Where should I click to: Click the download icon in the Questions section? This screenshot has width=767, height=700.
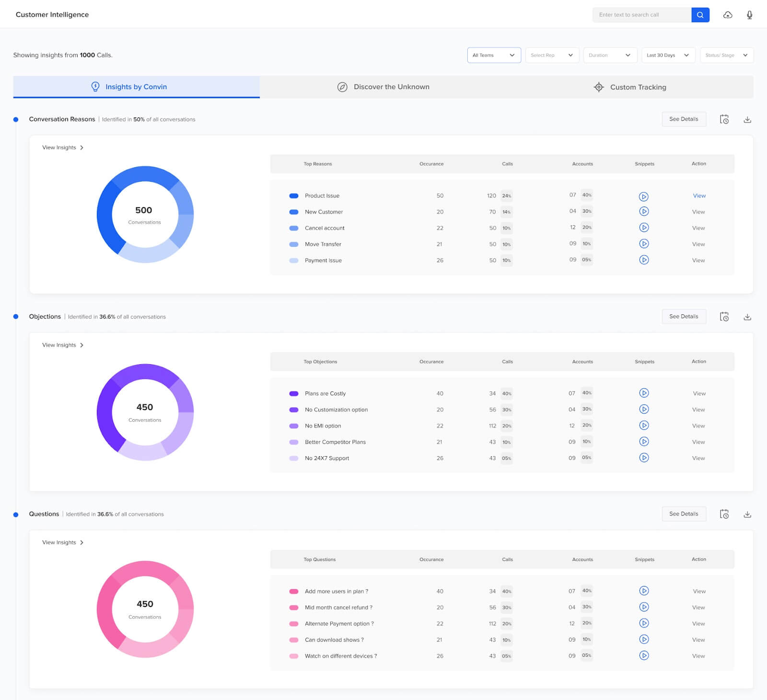click(x=747, y=514)
